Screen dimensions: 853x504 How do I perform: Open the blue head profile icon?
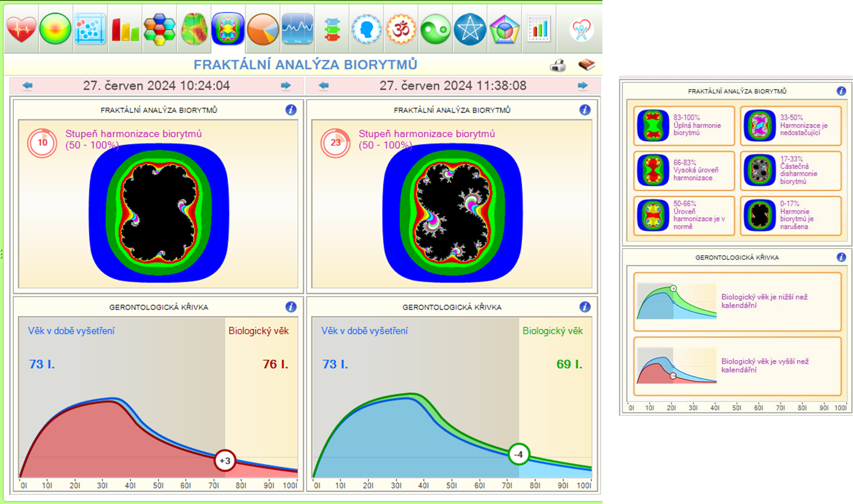point(366,29)
